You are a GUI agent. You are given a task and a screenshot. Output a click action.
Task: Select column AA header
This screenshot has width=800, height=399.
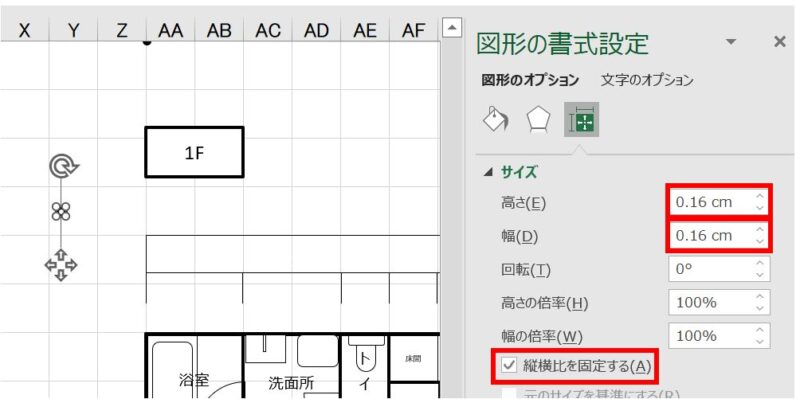pyautogui.click(x=170, y=31)
